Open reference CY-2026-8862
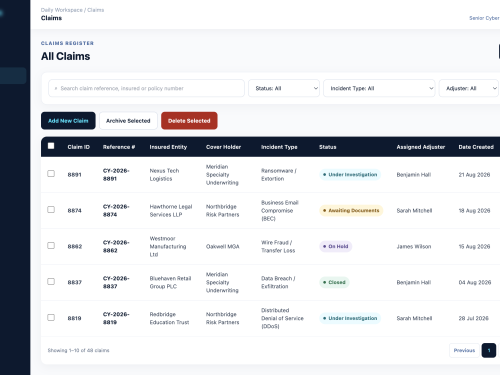The height and width of the screenshot is (375, 500). click(x=116, y=246)
